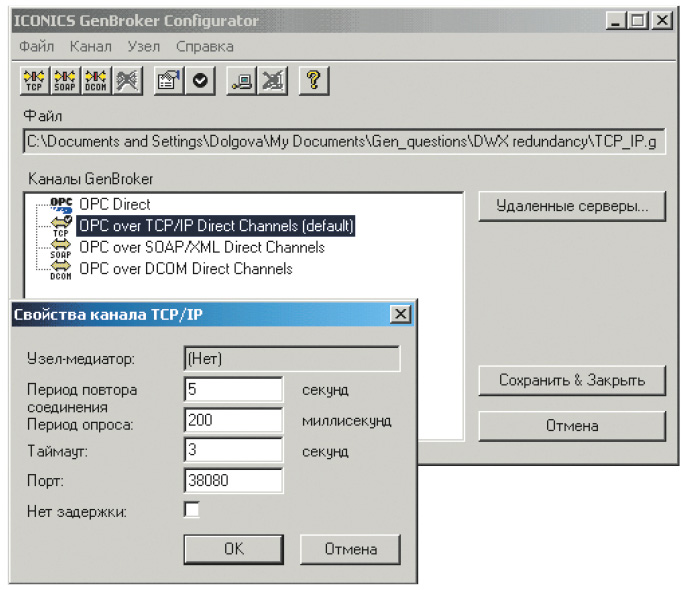Open channel properties toolbar icon

[x=169, y=81]
